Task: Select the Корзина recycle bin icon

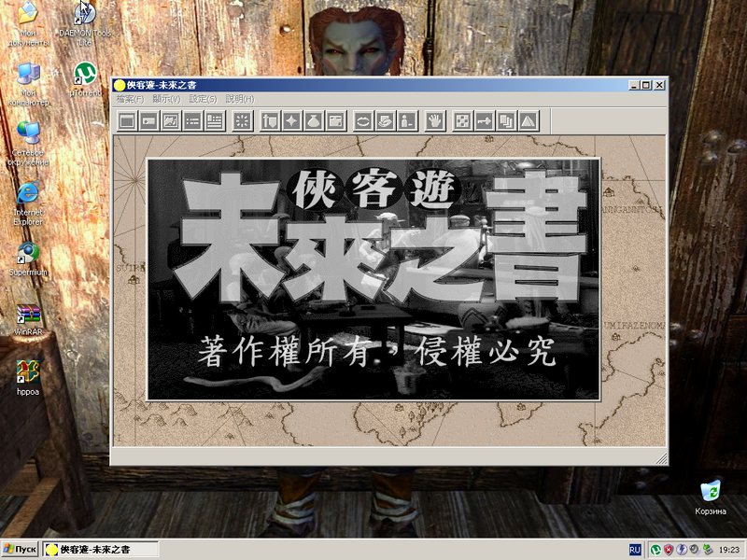Action: point(711,497)
